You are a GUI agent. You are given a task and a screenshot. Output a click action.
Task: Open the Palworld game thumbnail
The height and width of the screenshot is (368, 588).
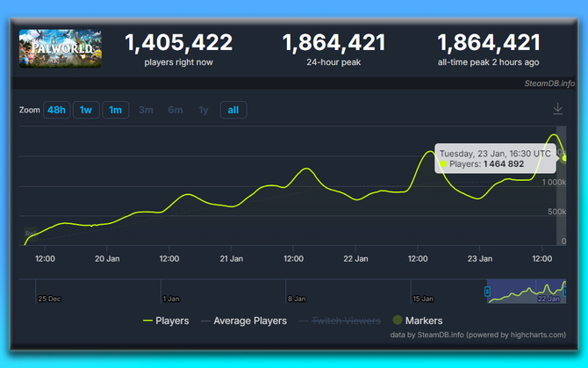click(x=61, y=49)
